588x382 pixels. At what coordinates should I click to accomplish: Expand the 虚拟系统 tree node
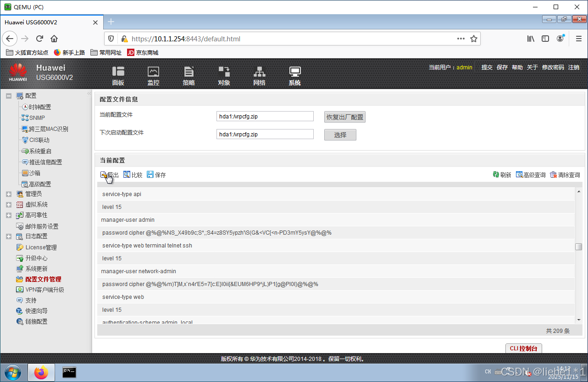pyautogui.click(x=9, y=205)
